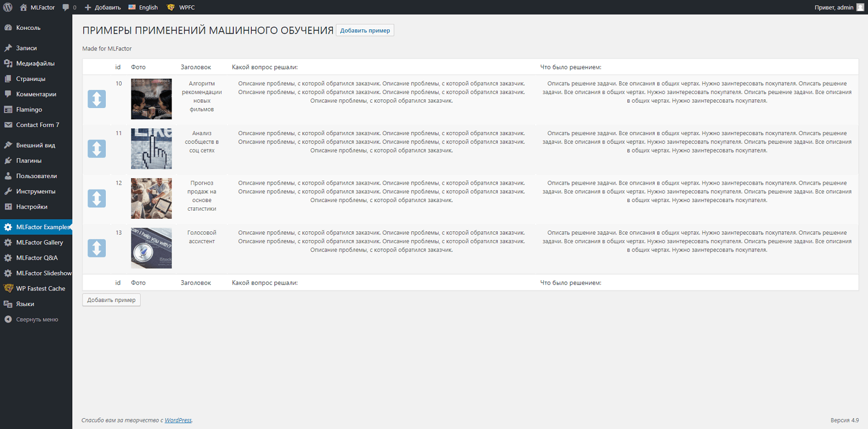Open the comments bubble in admin bar
Viewport: 868px width, 429px height.
[69, 7]
